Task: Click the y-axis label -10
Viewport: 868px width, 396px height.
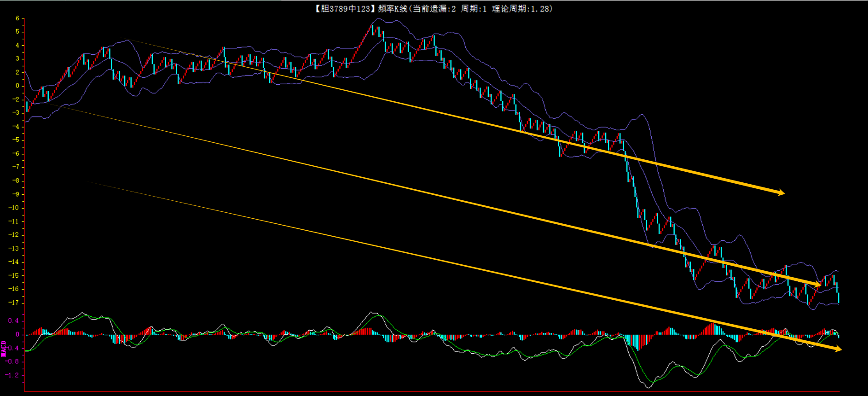Action: click(x=14, y=208)
